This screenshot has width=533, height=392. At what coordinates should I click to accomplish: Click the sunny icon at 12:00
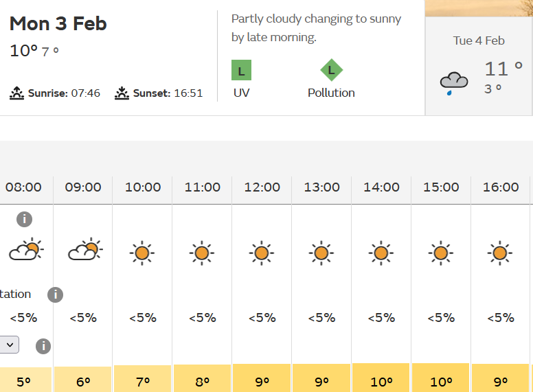pos(262,253)
